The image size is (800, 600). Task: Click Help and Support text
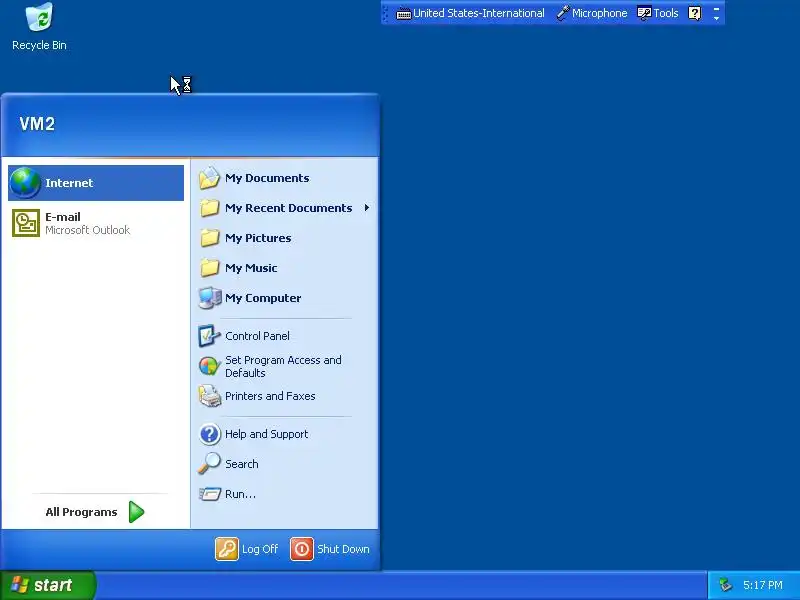pyautogui.click(x=266, y=434)
